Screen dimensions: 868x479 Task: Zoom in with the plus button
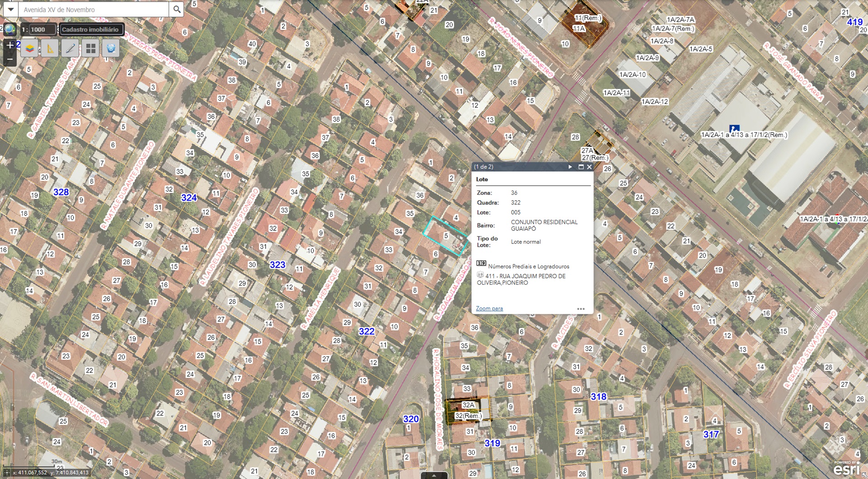click(9, 45)
